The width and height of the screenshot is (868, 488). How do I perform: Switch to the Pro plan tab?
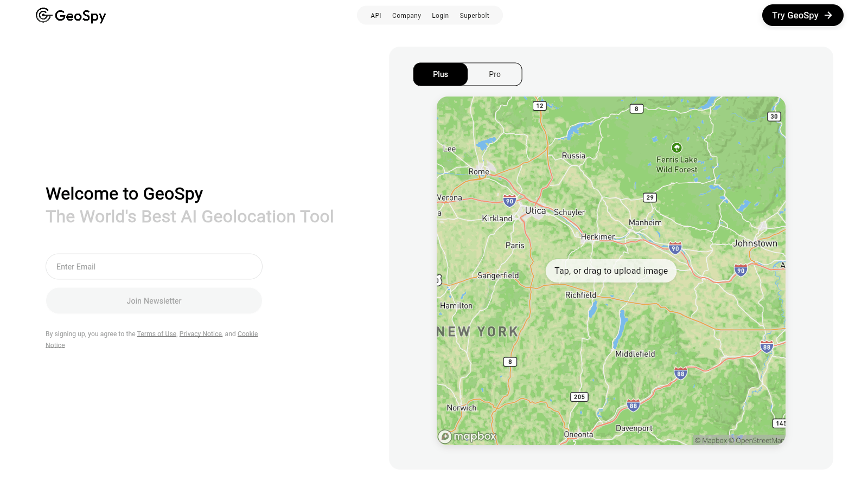point(495,74)
